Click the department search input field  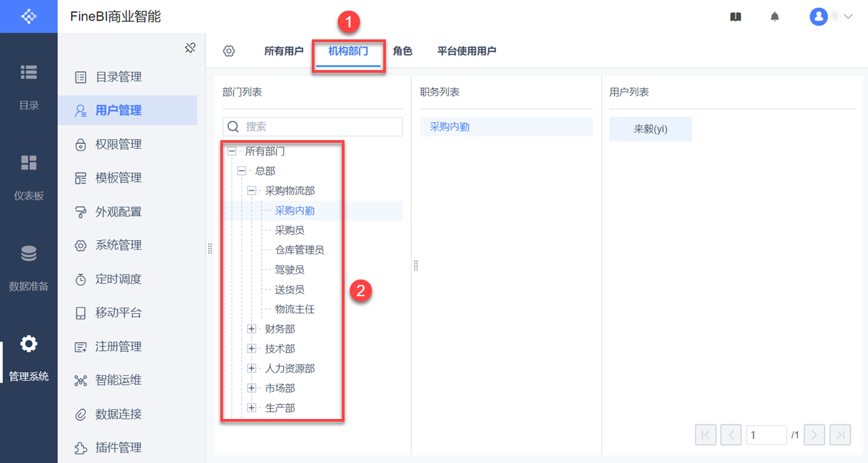pyautogui.click(x=320, y=127)
